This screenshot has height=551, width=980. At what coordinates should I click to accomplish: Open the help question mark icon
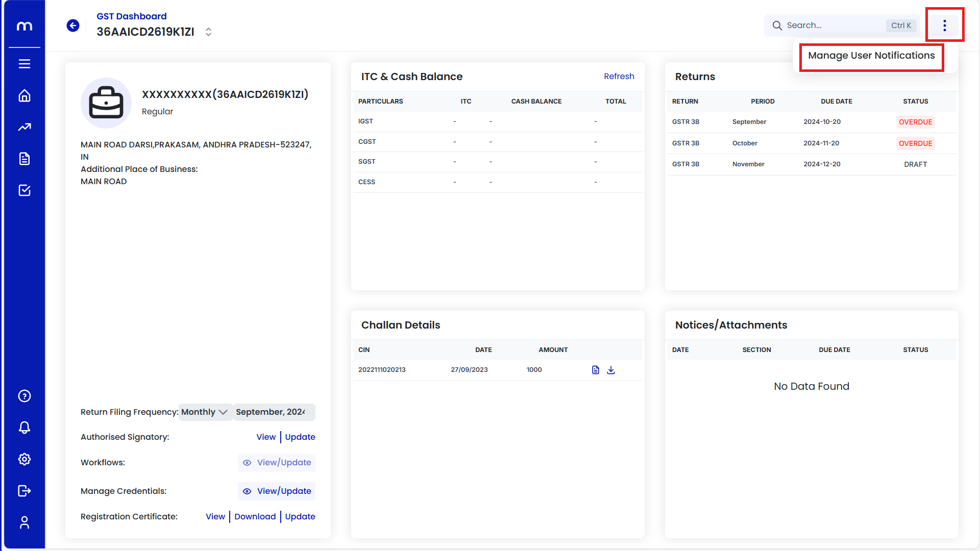pos(24,396)
